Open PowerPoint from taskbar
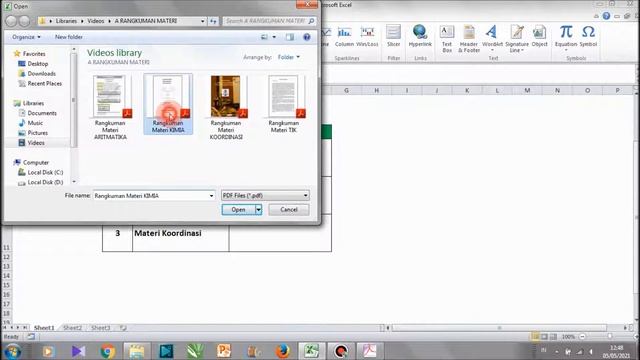 224,351
